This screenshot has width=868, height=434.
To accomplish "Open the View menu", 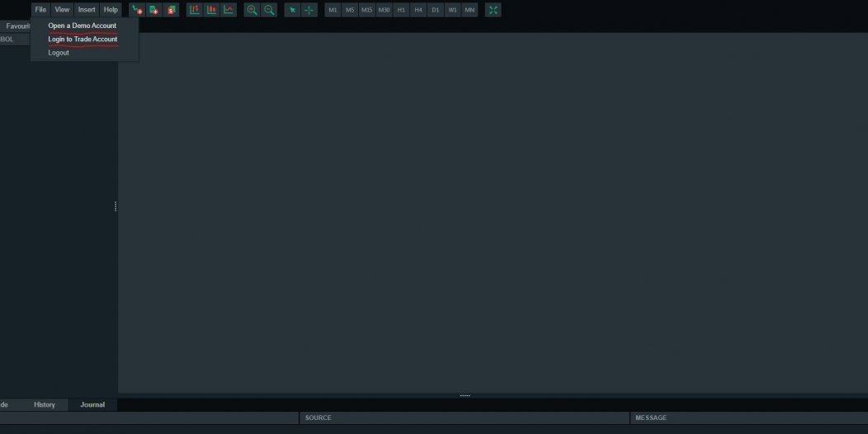I will tap(62, 10).
